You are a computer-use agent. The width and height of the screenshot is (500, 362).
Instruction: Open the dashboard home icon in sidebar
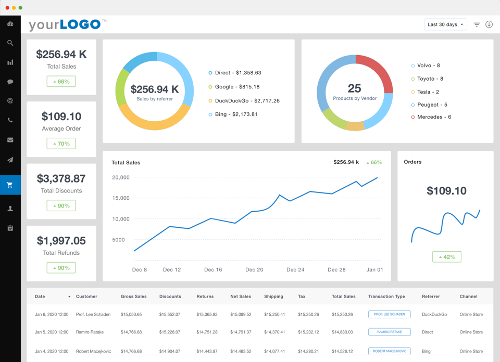[x=10, y=24]
